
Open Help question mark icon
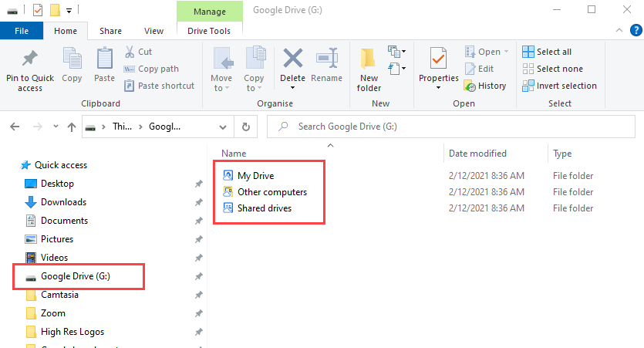point(636,30)
